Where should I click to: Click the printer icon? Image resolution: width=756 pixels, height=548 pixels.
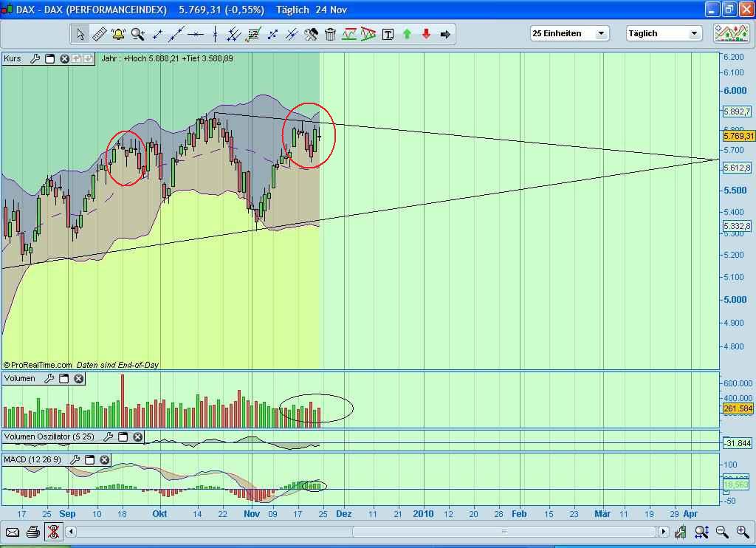(x=32, y=532)
